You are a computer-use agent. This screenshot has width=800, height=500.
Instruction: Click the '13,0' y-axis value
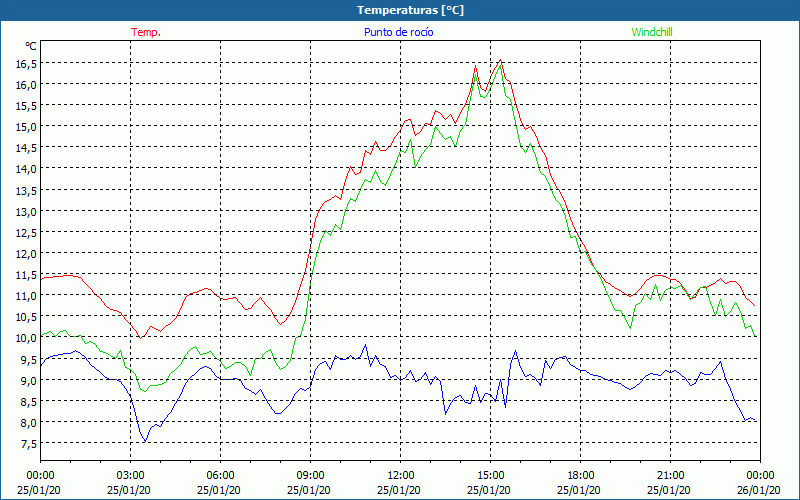(27, 212)
